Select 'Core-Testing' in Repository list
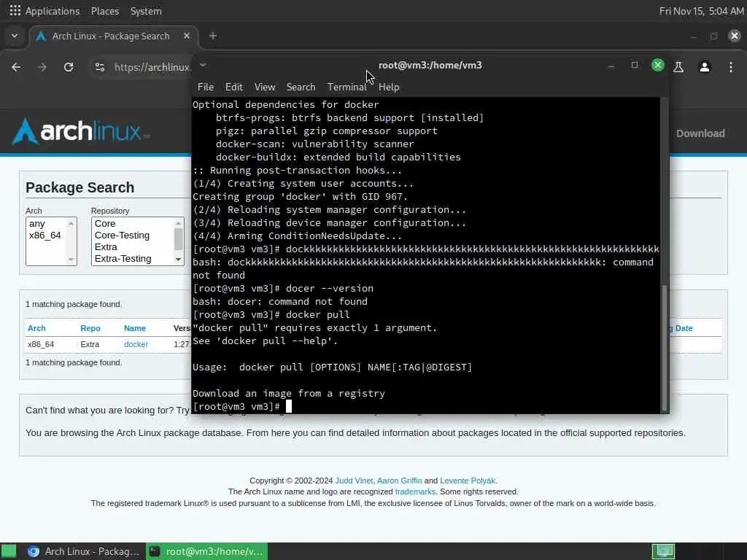The image size is (747, 560). point(122,236)
